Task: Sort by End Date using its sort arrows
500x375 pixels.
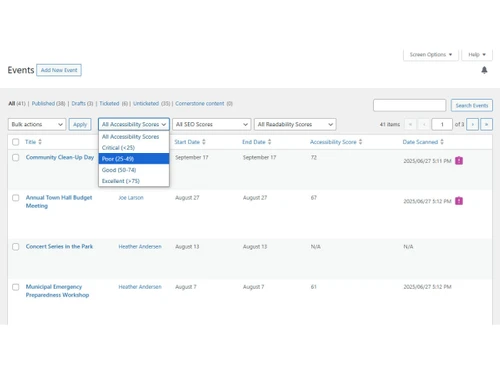Action: pos(269,142)
